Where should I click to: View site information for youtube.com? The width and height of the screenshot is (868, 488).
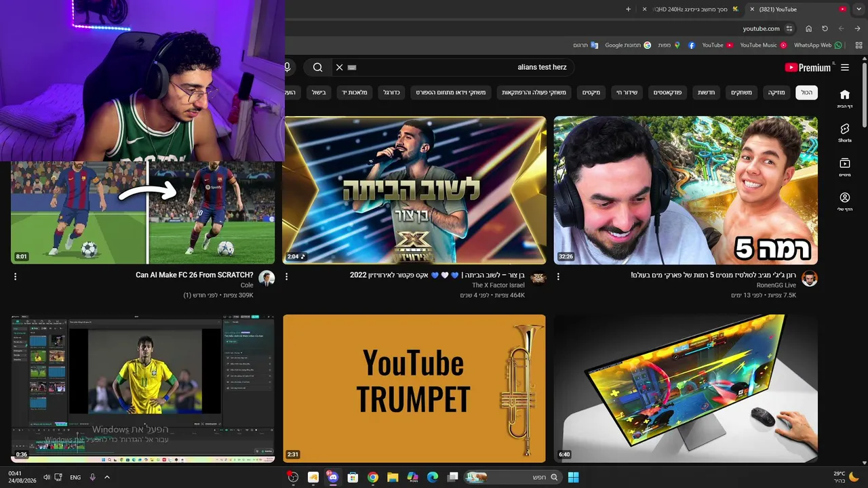(x=789, y=28)
